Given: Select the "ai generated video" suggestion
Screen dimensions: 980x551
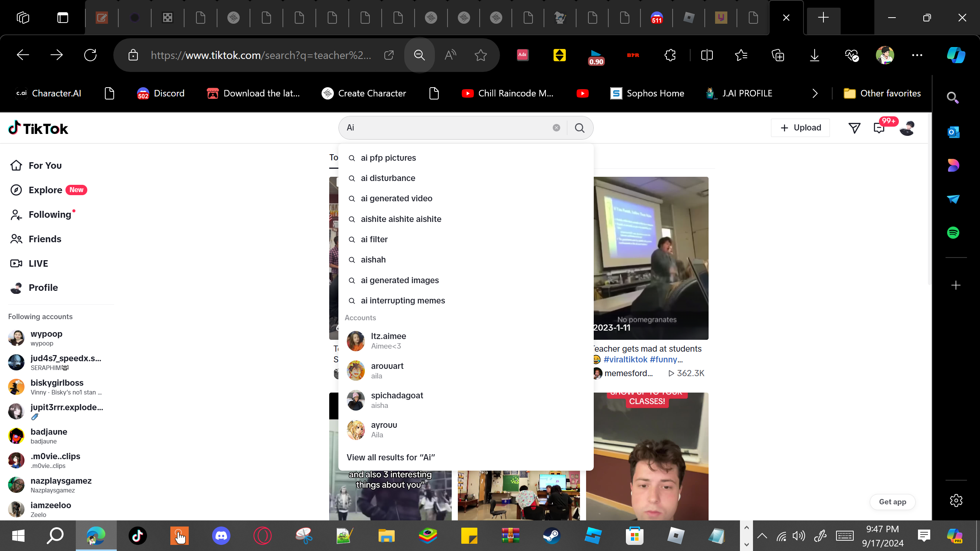Looking at the screenshot, I should (x=396, y=198).
